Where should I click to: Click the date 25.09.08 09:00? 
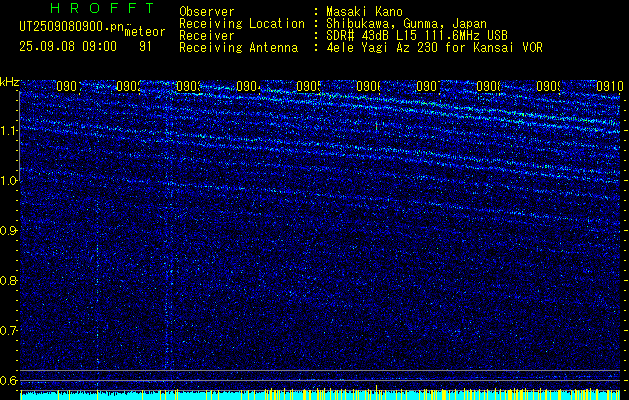coord(68,47)
